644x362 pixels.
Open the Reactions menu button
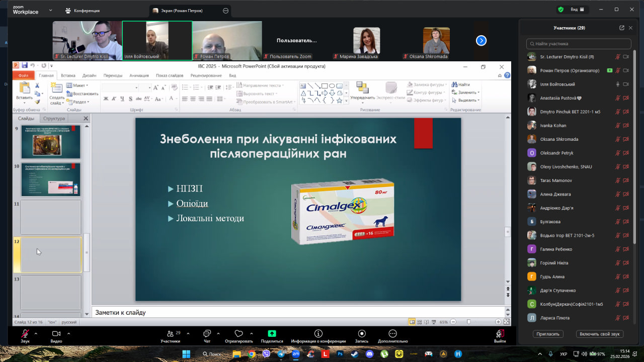coord(239,334)
